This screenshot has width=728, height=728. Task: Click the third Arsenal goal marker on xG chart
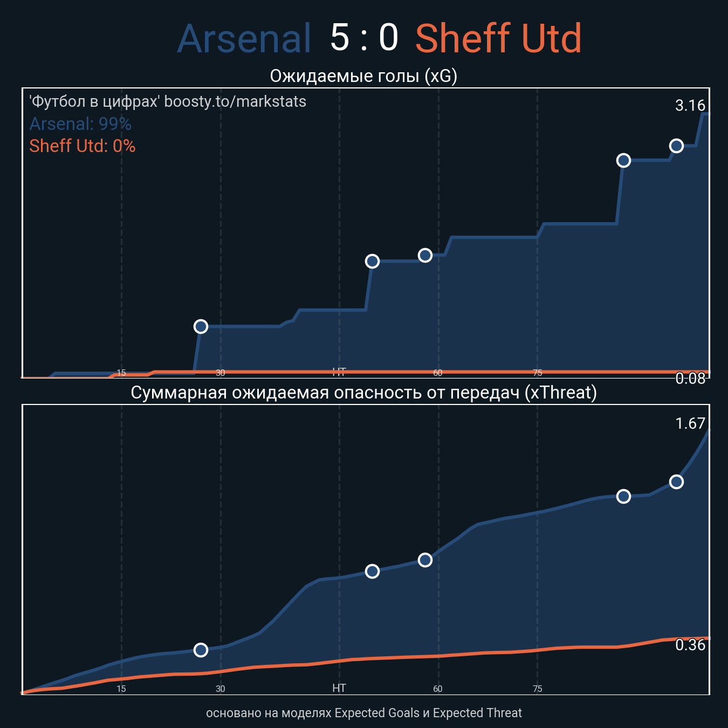(425, 255)
